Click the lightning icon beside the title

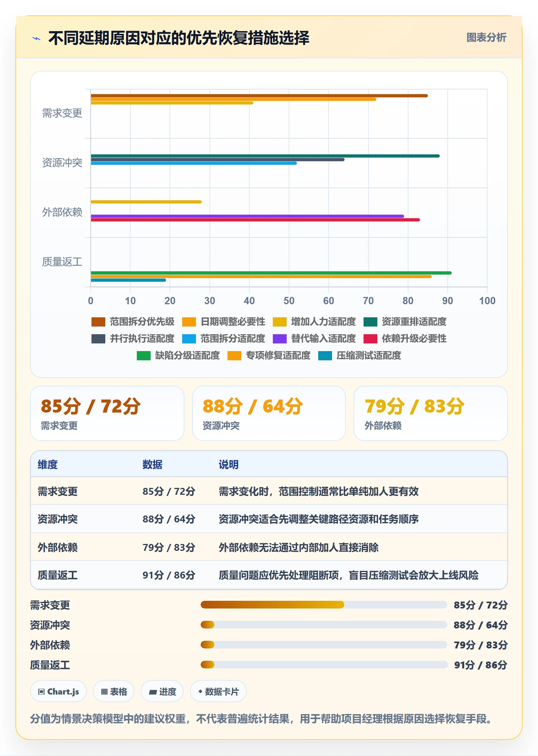(x=37, y=38)
